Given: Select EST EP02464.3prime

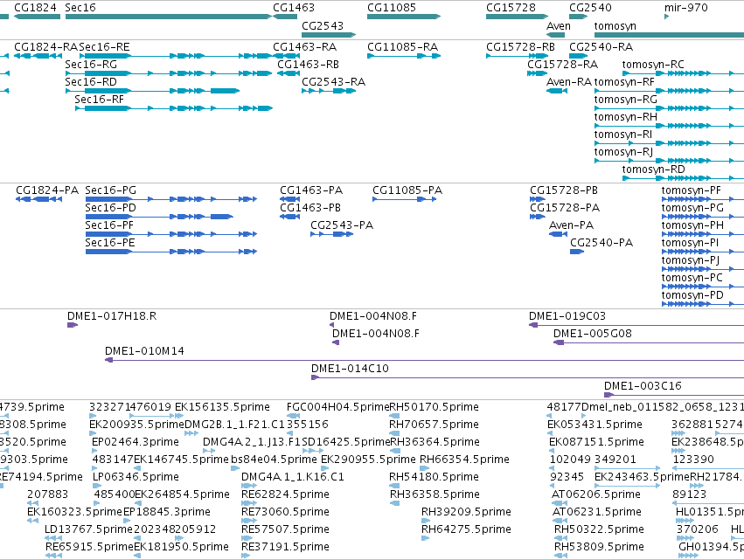Looking at the screenshot, I should pos(136,442).
